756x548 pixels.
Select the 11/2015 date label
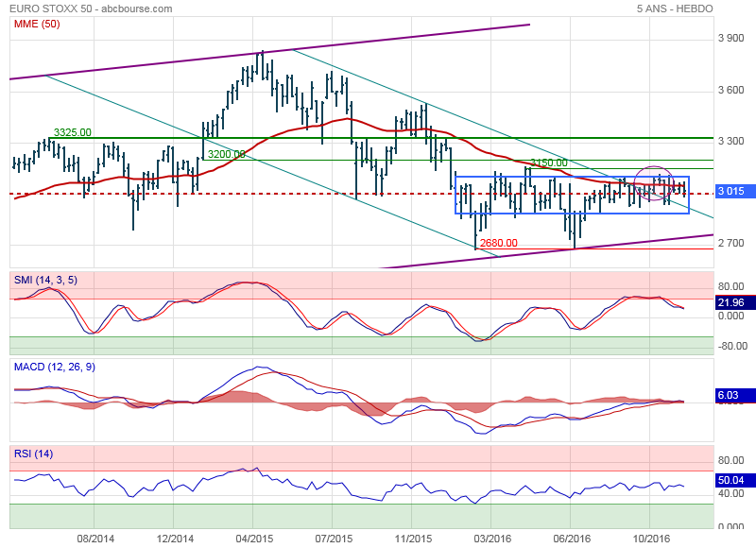tap(413, 539)
